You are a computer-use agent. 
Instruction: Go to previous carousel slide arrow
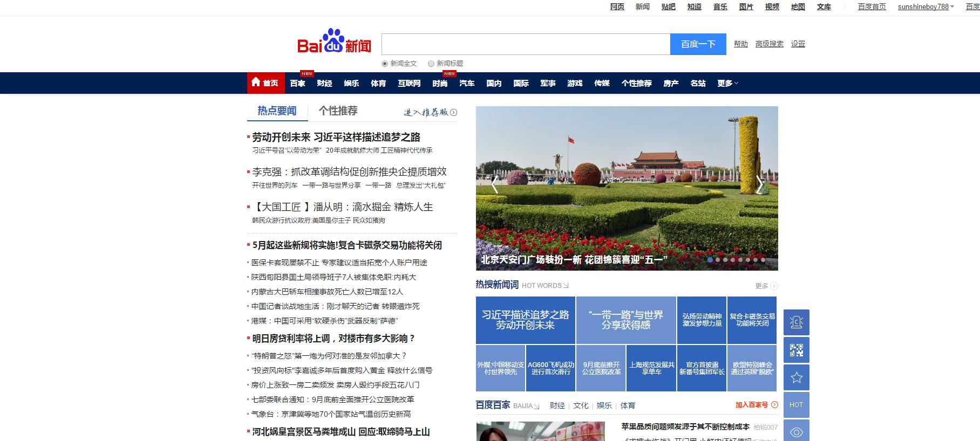pos(494,184)
